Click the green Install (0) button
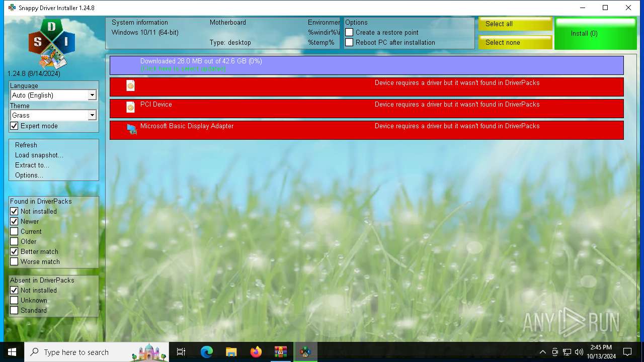 [597, 34]
